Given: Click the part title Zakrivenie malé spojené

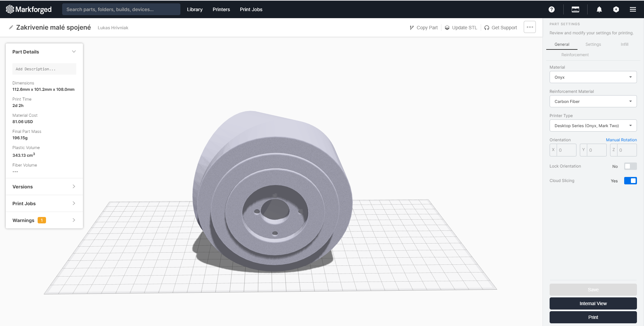Looking at the screenshot, I should click(53, 27).
